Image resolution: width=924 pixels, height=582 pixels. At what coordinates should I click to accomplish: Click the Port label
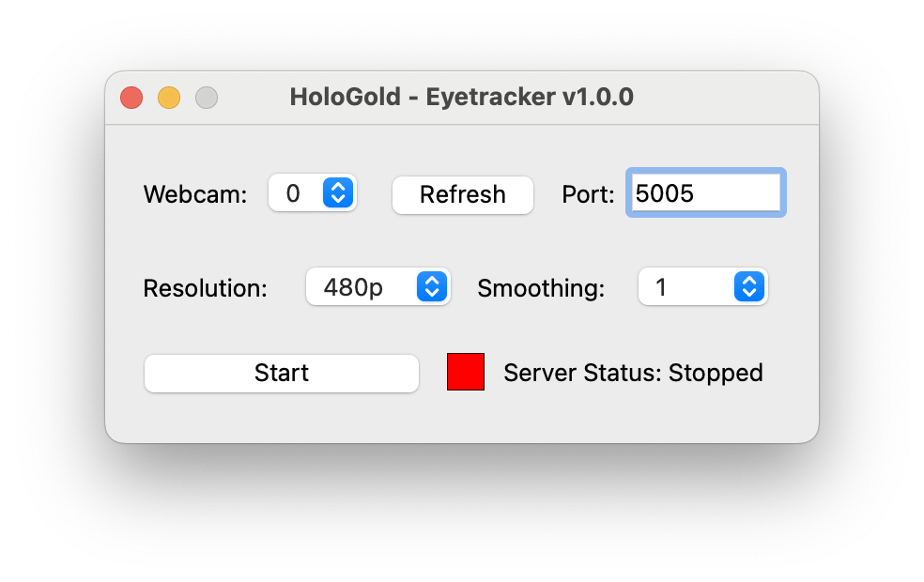pyautogui.click(x=588, y=194)
